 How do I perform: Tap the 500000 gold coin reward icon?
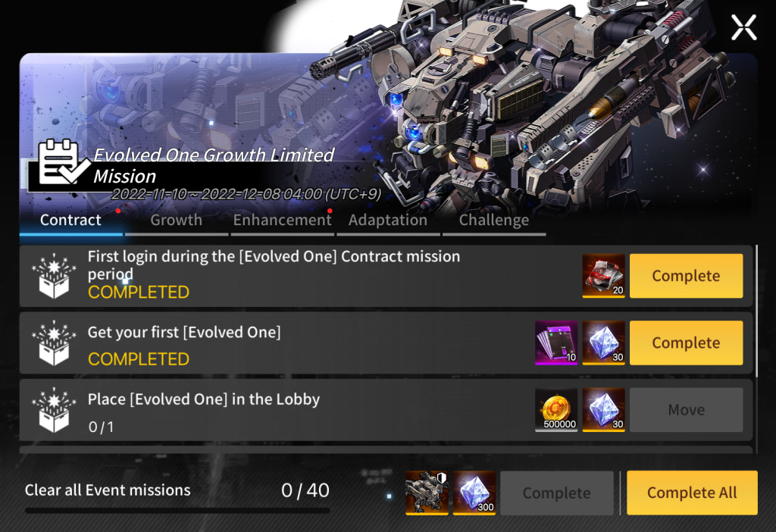(x=556, y=410)
